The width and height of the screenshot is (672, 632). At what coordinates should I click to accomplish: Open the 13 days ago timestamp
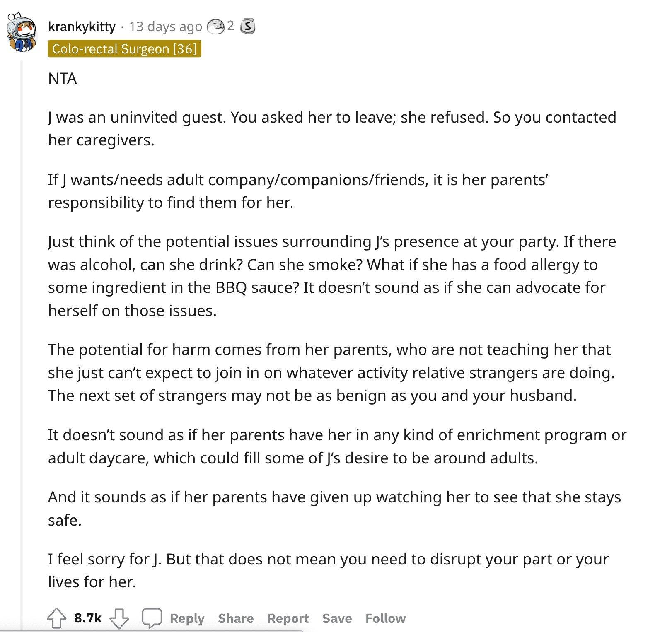click(165, 27)
